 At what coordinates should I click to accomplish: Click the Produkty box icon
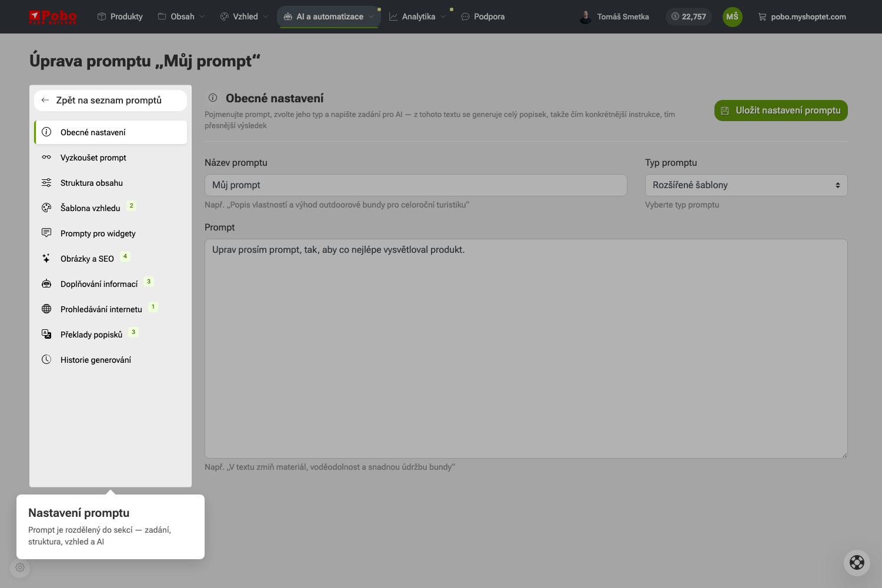102,16
